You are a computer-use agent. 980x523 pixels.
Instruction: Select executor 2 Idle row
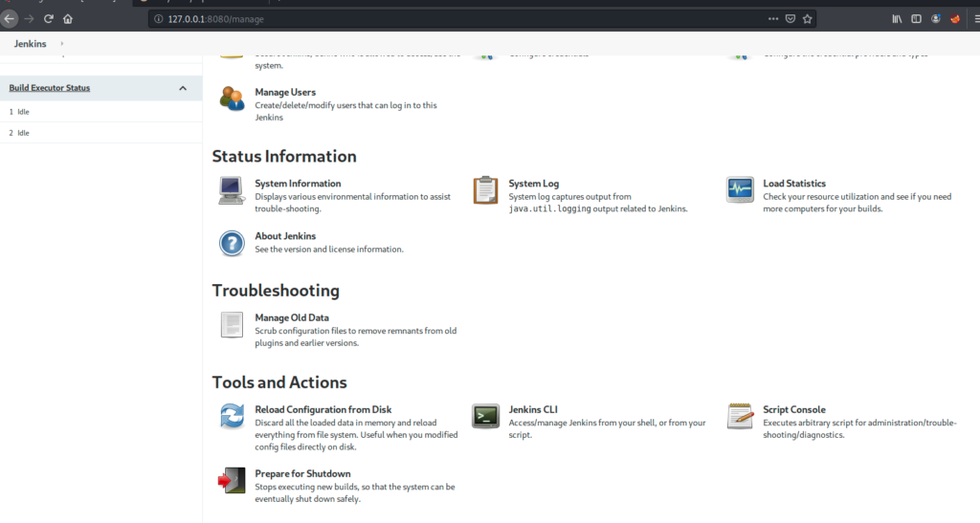100,133
